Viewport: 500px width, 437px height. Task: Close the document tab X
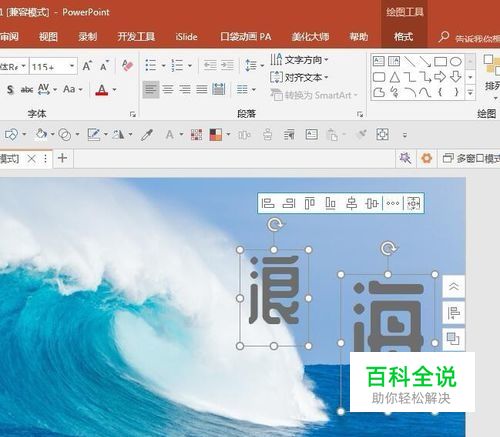coord(31,158)
